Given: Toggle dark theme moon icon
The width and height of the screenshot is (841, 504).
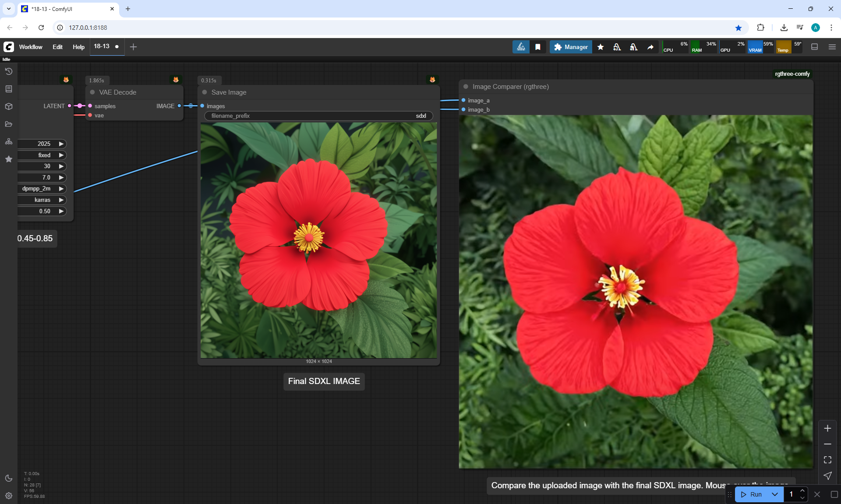Looking at the screenshot, I should [x=8, y=478].
